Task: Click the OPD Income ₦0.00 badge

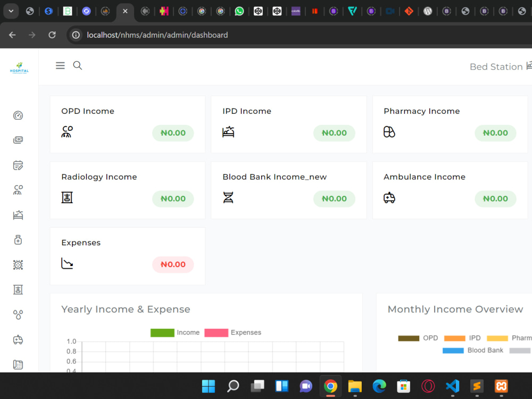Action: (x=173, y=133)
